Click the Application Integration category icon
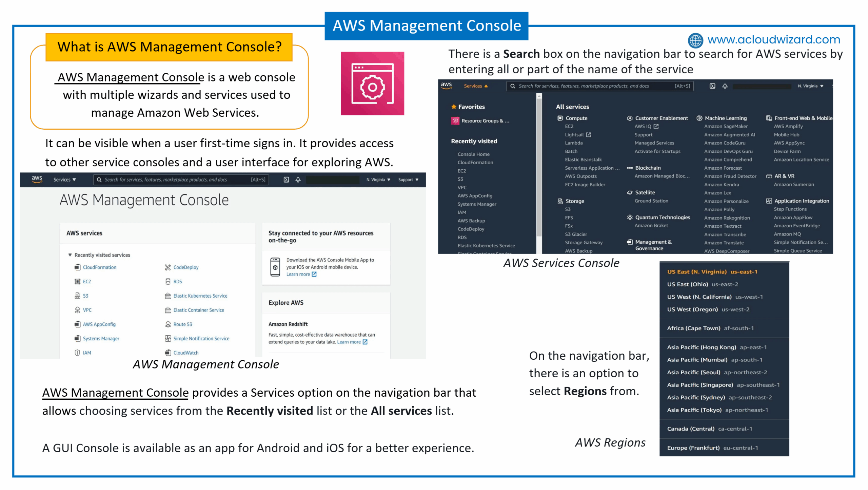The width and height of the screenshot is (868, 490). [x=769, y=201]
